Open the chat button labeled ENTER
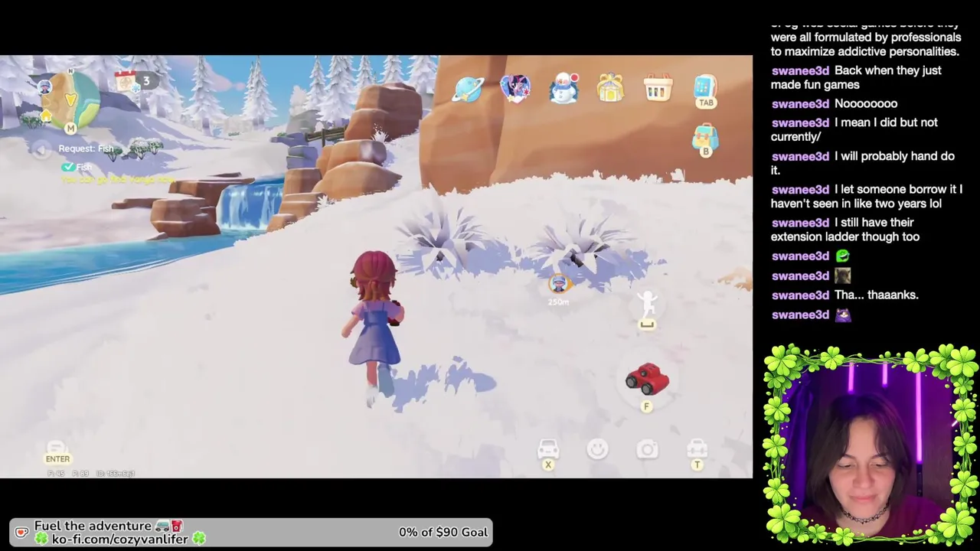 point(57,452)
